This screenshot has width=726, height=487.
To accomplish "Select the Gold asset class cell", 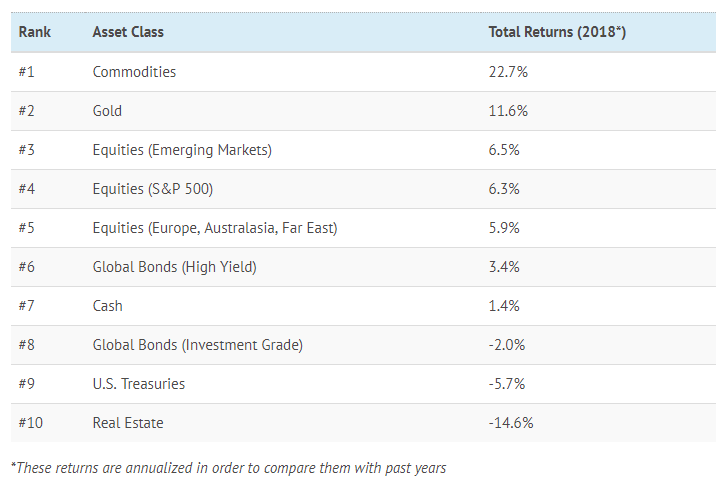I will [x=107, y=111].
